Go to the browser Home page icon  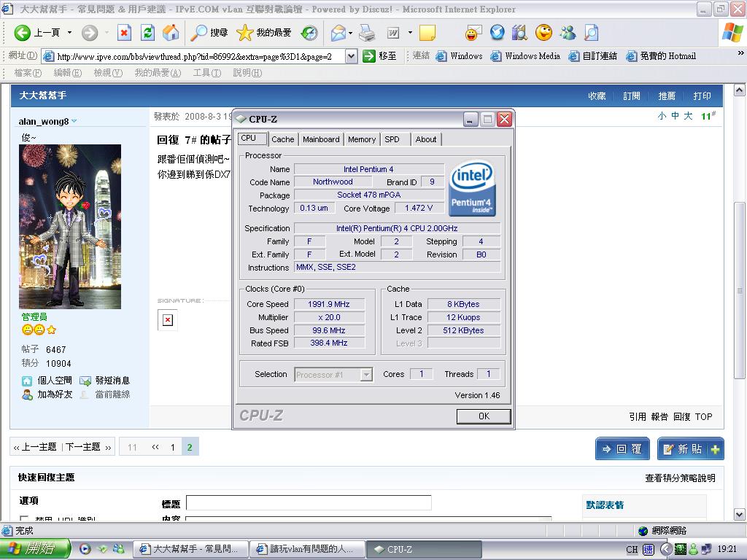click(x=171, y=33)
